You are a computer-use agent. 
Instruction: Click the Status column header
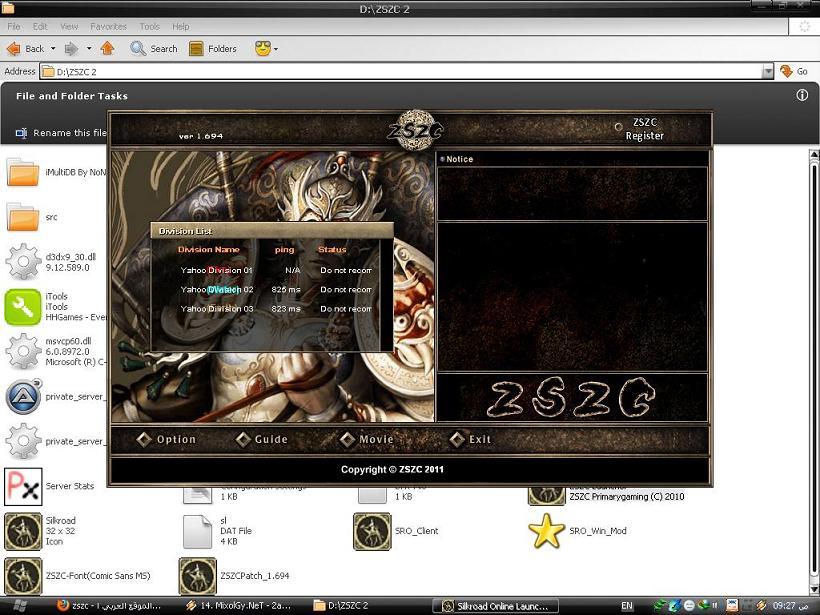[x=332, y=249]
